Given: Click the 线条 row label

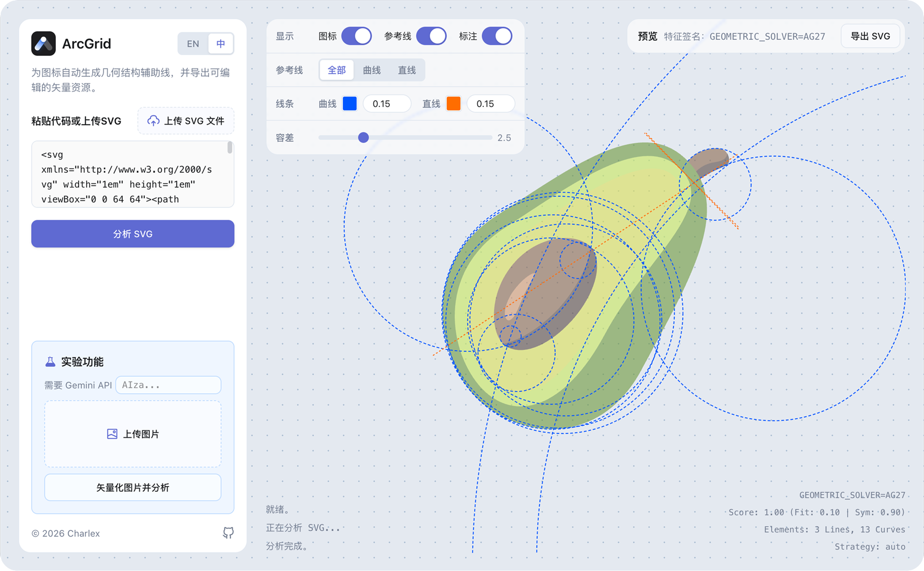Looking at the screenshot, I should pos(285,104).
